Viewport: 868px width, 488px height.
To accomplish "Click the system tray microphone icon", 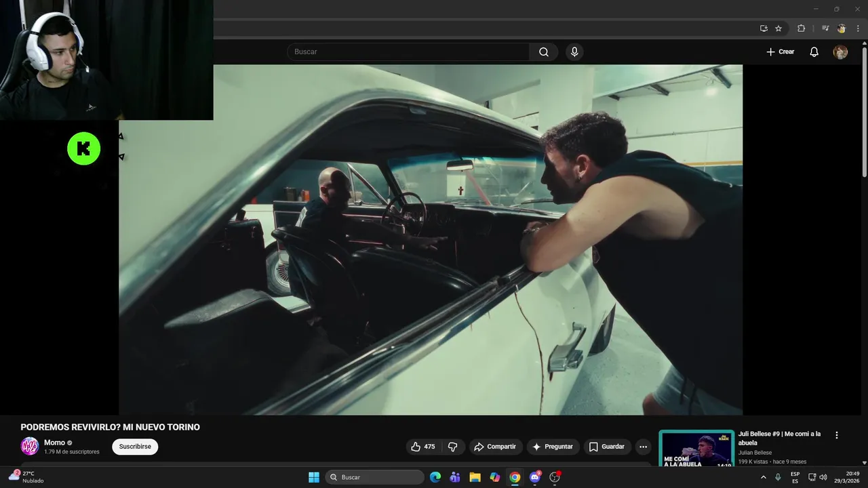I will 778,477.
